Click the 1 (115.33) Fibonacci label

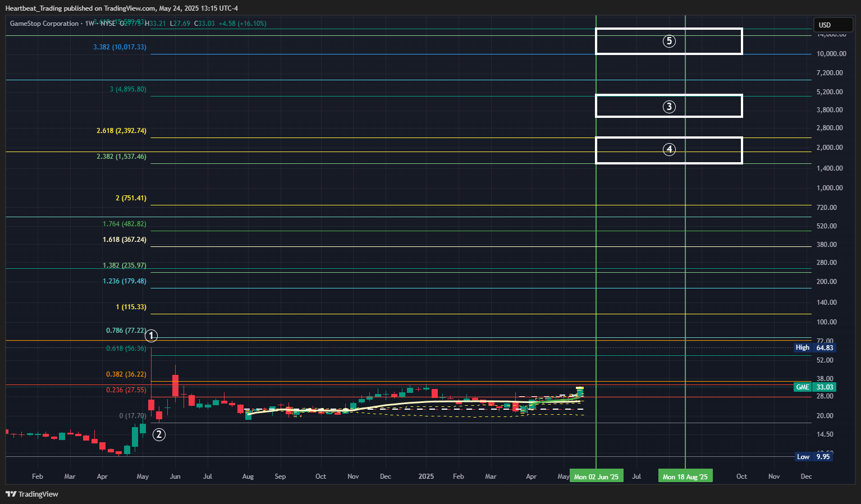coord(131,307)
